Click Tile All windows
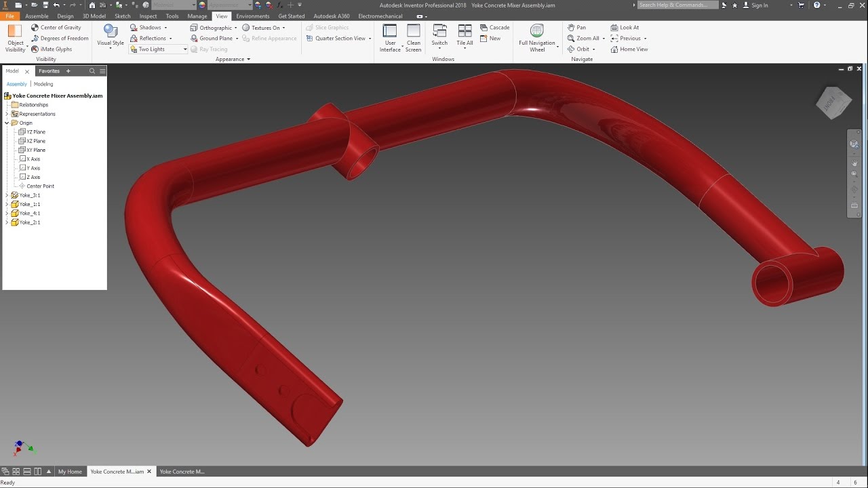Image resolution: width=868 pixels, height=488 pixels. click(x=465, y=37)
